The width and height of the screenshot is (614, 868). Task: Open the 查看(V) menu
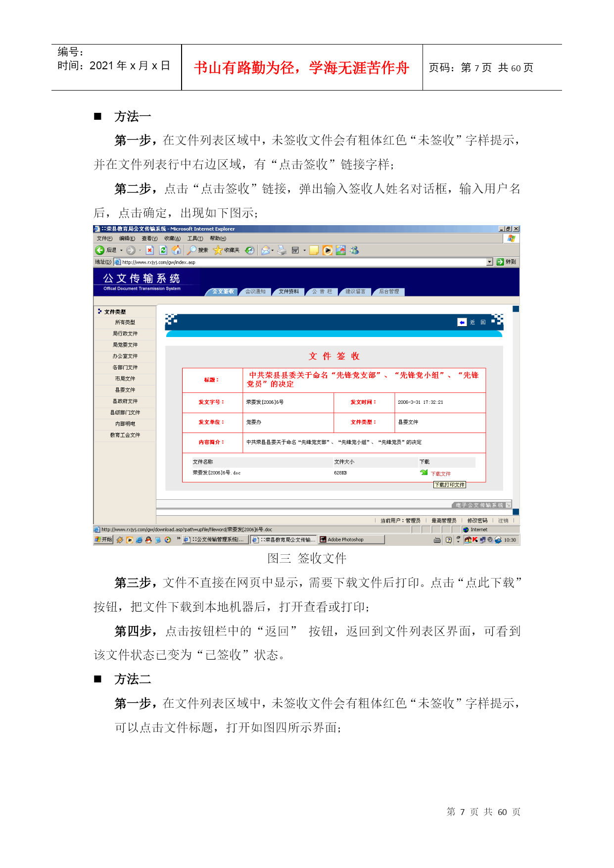[149, 239]
